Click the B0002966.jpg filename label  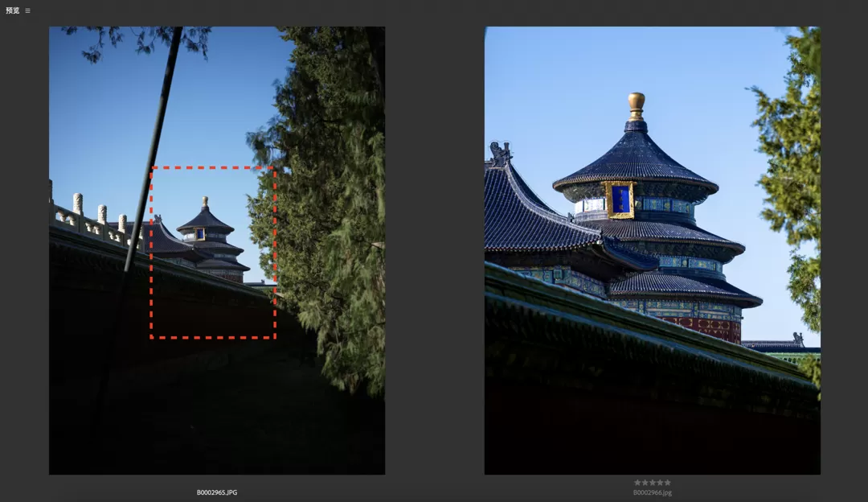click(x=652, y=492)
